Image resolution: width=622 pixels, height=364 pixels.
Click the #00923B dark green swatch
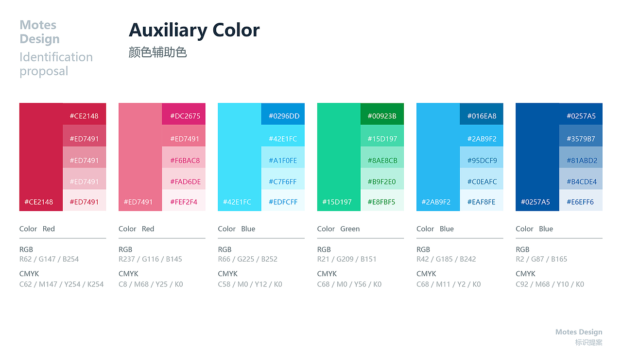382,114
